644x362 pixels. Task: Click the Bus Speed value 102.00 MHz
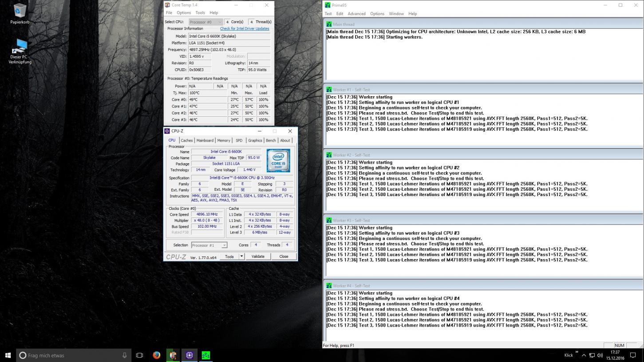tap(207, 226)
